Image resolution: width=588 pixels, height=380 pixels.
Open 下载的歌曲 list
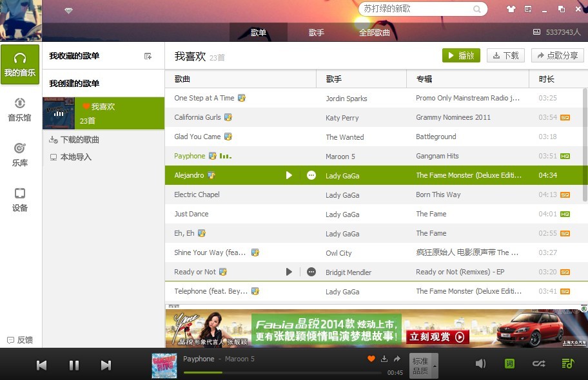pyautogui.click(x=74, y=140)
